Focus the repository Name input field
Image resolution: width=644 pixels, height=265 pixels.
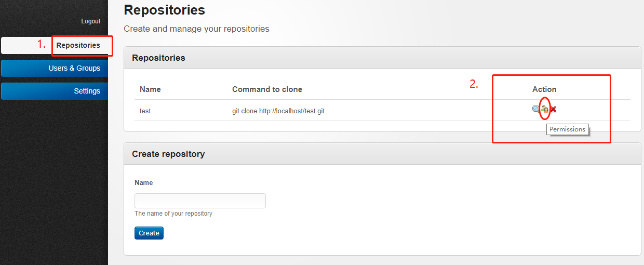click(200, 201)
